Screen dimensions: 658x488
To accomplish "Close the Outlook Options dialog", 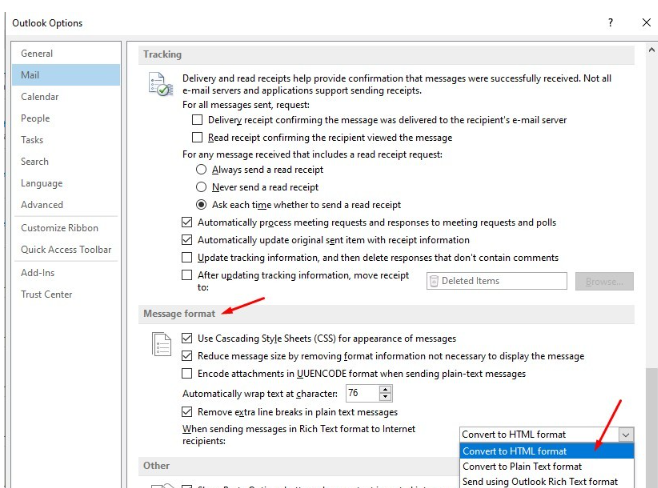I will pos(646,23).
